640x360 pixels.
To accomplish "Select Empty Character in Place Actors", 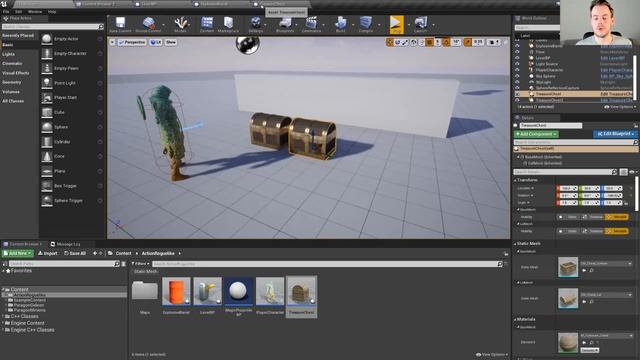I will [72, 53].
